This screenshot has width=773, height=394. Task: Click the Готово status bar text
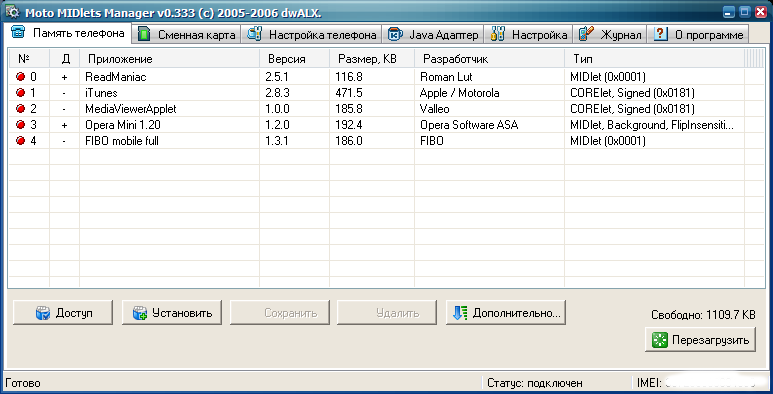tap(23, 383)
